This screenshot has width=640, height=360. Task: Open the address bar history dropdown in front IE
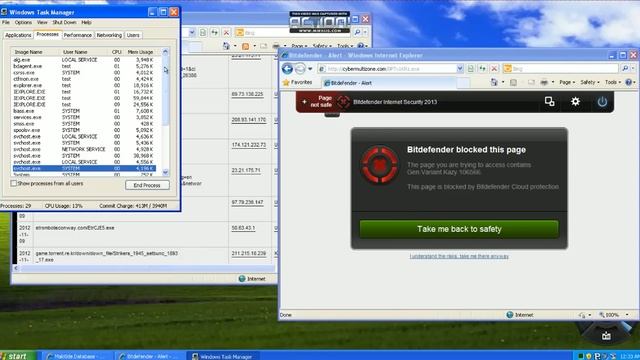coord(460,69)
